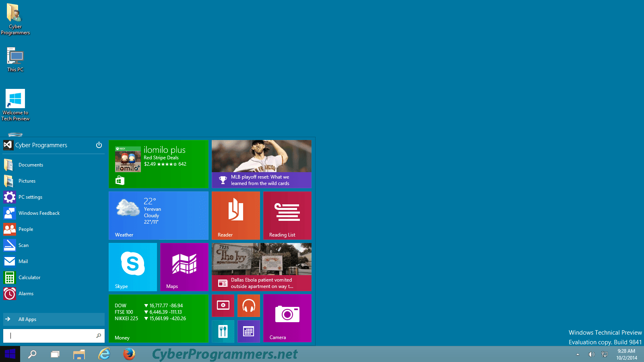644x362 pixels.
Task: Open Pictures from the Start menu
Action: (54, 181)
